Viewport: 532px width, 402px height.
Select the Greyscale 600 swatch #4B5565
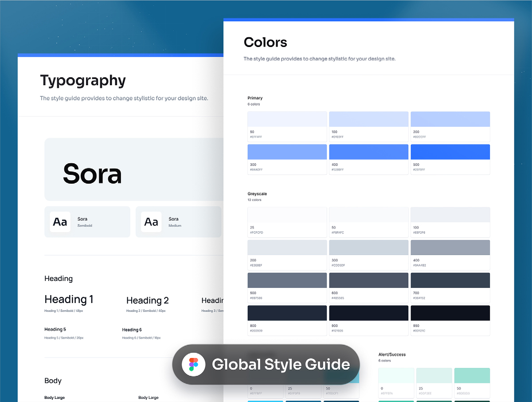coord(369,288)
